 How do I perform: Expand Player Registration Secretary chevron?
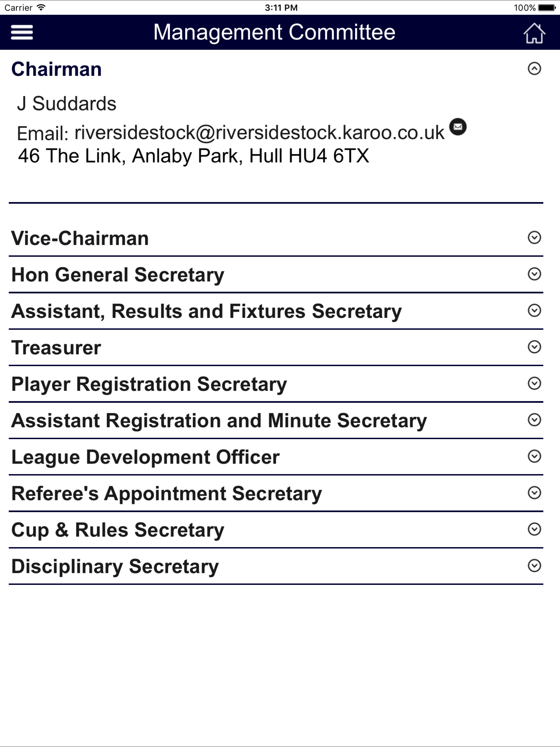point(534,383)
